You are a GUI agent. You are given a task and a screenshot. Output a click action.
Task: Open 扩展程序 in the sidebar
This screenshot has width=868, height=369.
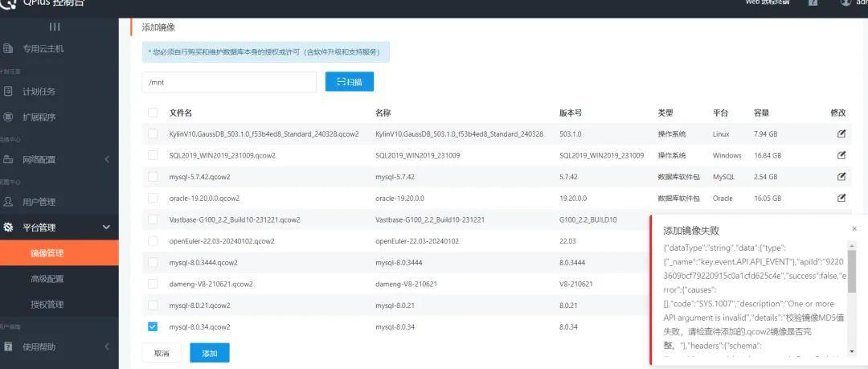(x=39, y=117)
